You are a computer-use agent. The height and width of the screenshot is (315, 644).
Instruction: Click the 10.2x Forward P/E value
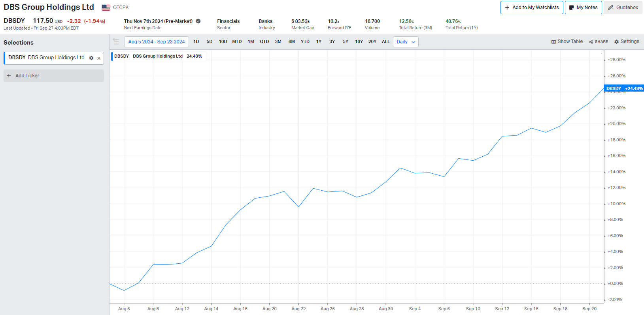[x=334, y=21]
